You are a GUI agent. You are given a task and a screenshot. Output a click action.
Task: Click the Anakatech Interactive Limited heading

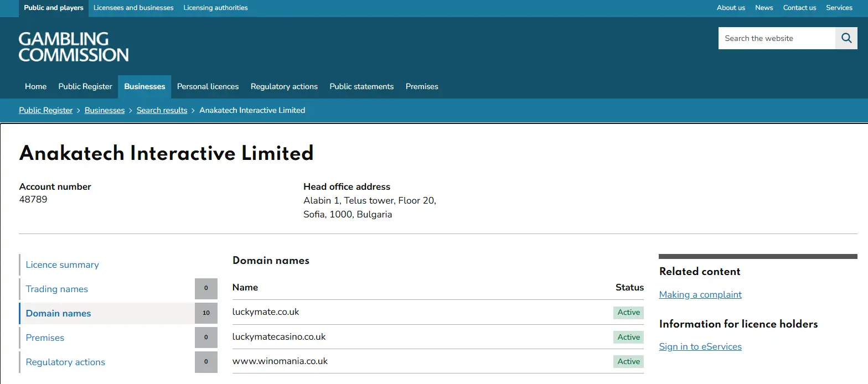166,153
